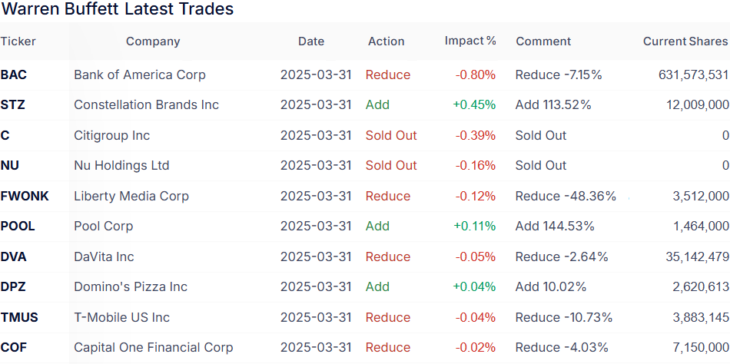Click the TMUS ticker symbol
730x364 pixels.
(x=19, y=317)
